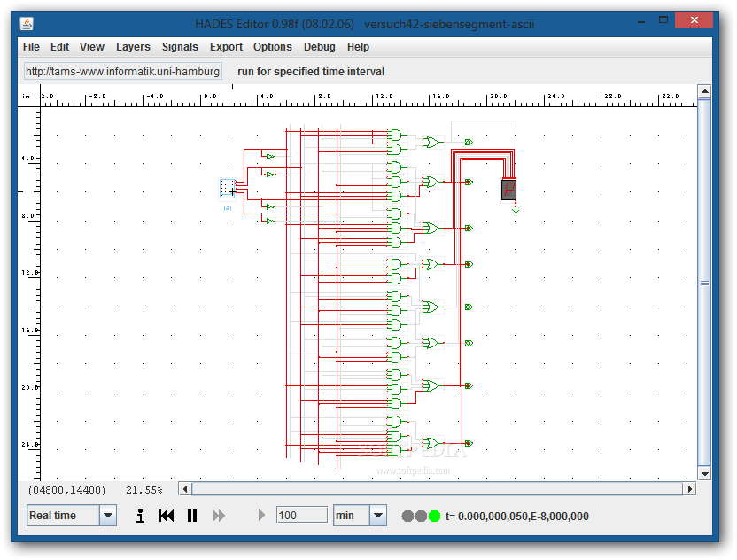
Task: Pause the running simulation
Action: (x=192, y=516)
